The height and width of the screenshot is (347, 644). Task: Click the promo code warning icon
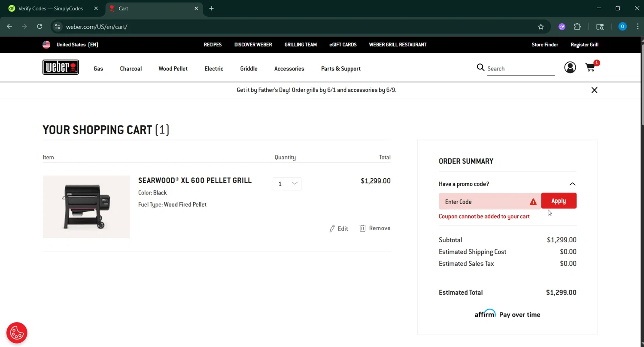click(x=533, y=202)
